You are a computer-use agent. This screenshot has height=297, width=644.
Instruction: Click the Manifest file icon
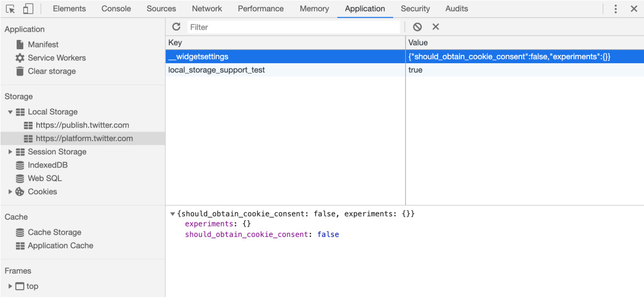pos(20,45)
